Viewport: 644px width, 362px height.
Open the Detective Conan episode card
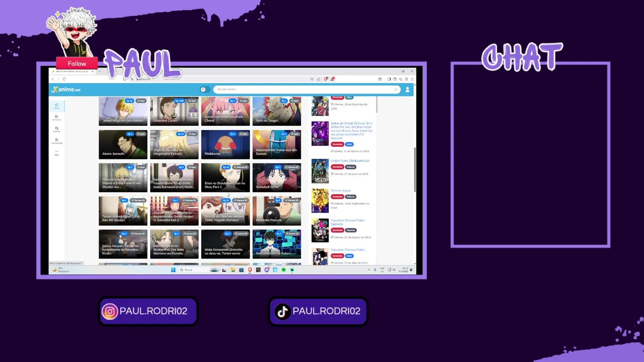[174, 111]
